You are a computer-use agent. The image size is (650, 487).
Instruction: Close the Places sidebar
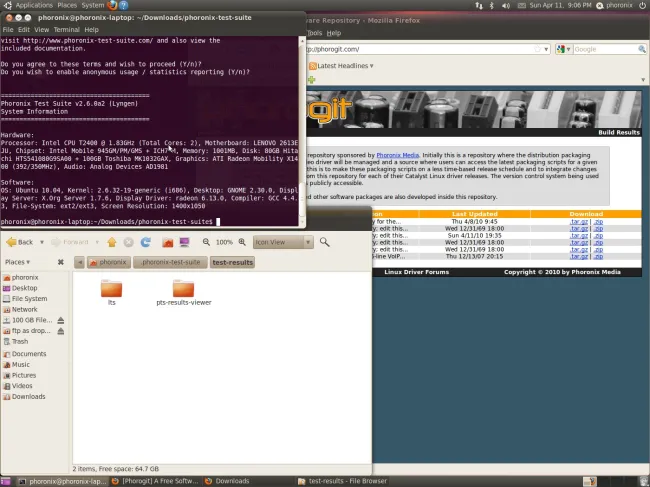click(x=61, y=262)
